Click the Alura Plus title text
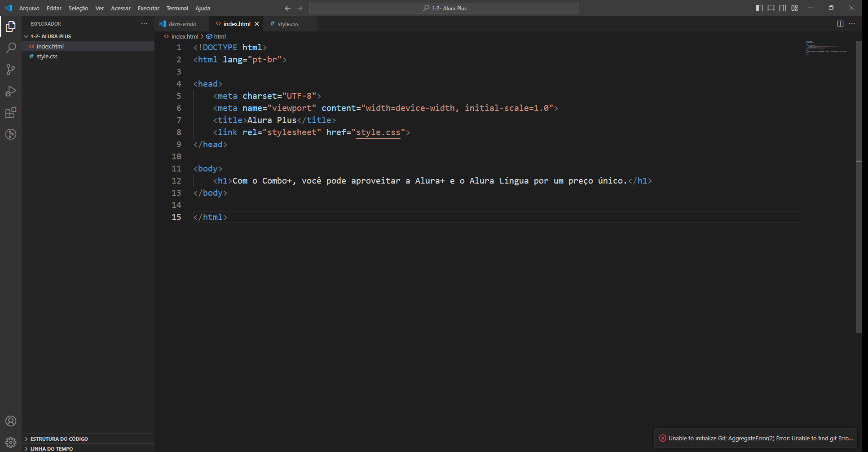Image resolution: width=868 pixels, height=452 pixels. [272, 120]
